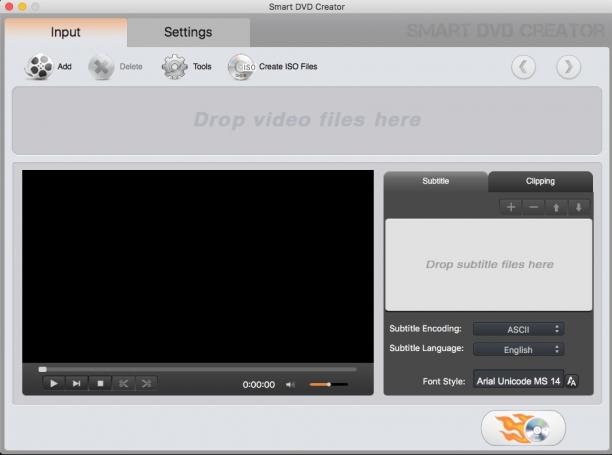Screen dimensions: 612x455
Task: Click the Create ISO Files disc icon
Action: click(241, 67)
